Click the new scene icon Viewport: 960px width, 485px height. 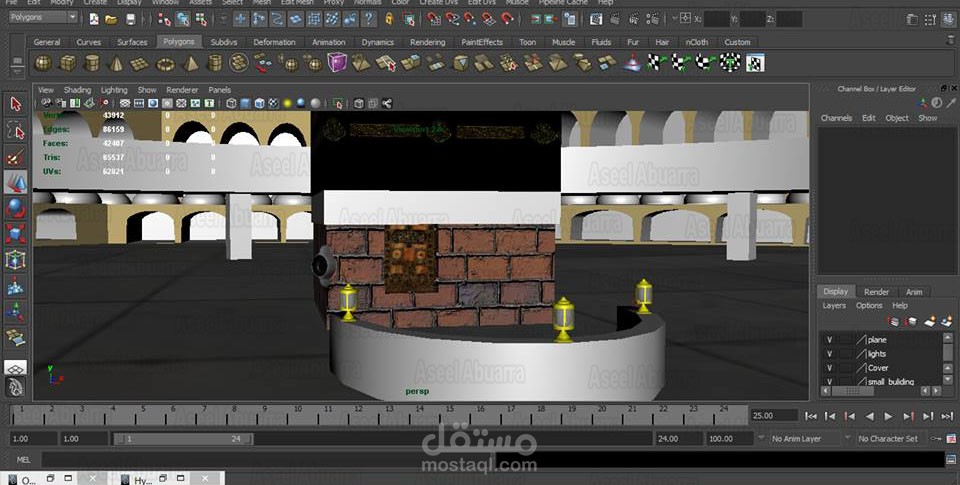point(94,19)
